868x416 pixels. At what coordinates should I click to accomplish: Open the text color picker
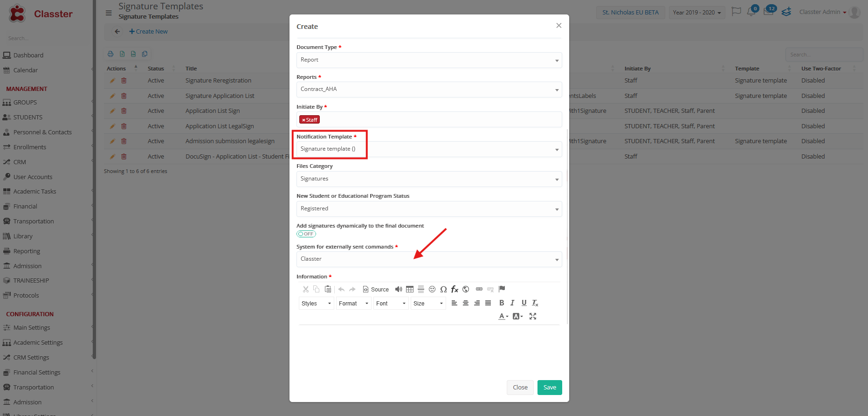(503, 316)
